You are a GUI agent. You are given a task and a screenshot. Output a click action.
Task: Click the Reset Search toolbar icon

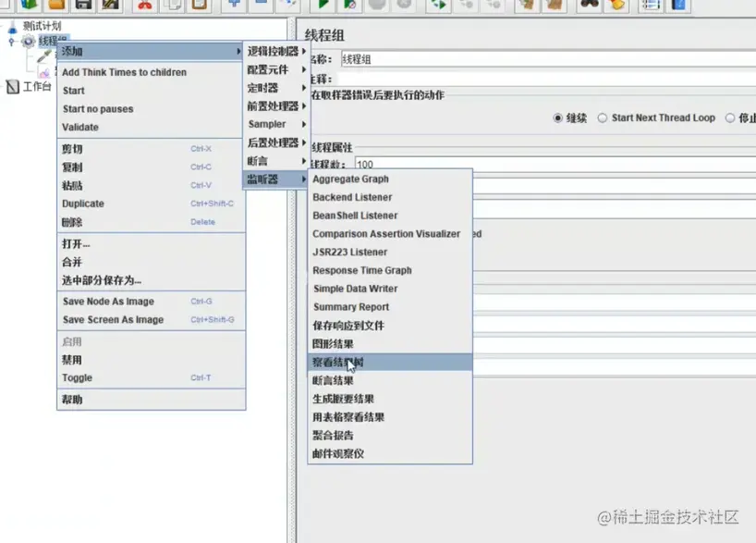(x=616, y=5)
